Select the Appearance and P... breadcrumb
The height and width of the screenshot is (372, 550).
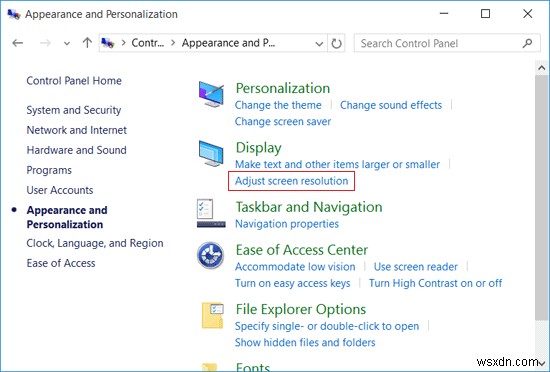tap(228, 43)
